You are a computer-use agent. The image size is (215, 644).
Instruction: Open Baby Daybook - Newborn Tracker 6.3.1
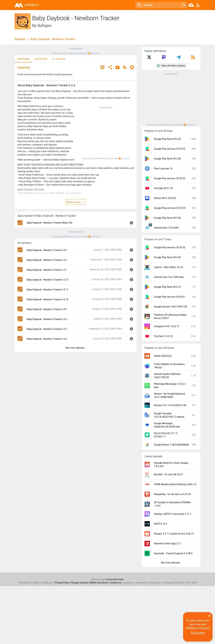(x=47, y=270)
